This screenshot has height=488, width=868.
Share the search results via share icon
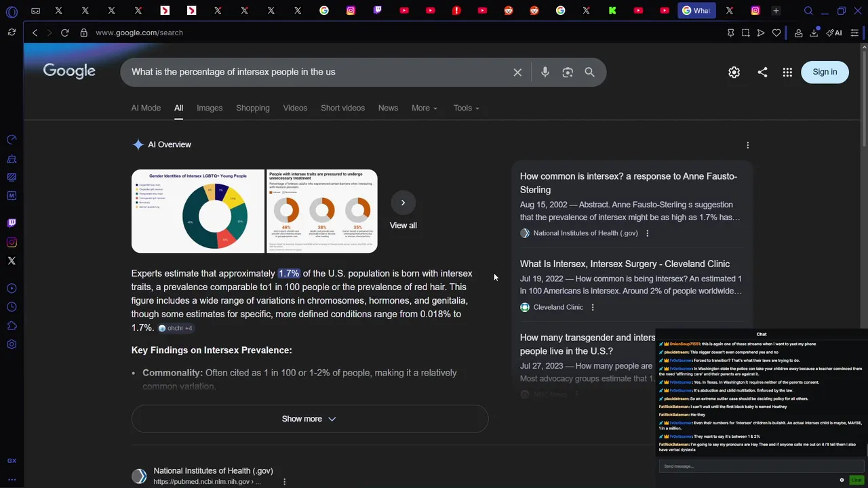(x=762, y=72)
